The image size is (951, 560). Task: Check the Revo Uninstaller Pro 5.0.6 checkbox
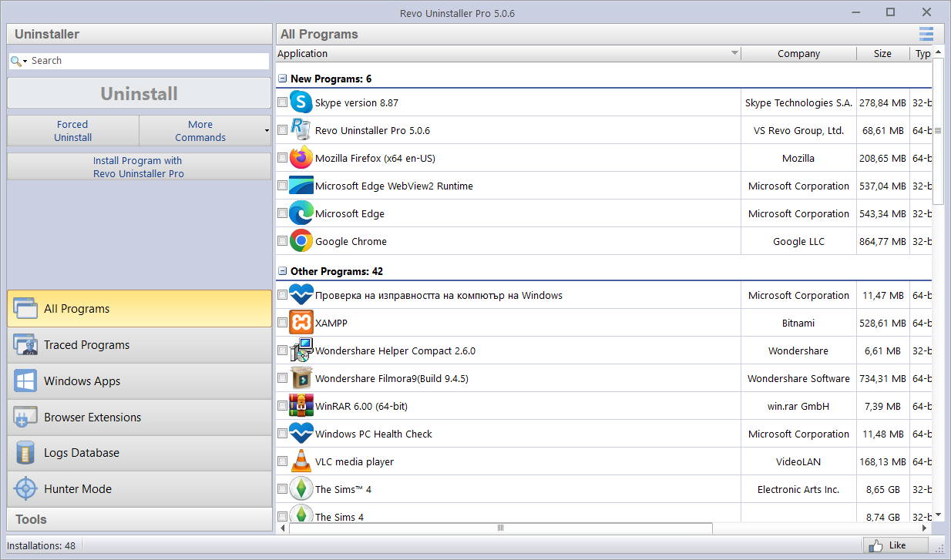point(282,130)
